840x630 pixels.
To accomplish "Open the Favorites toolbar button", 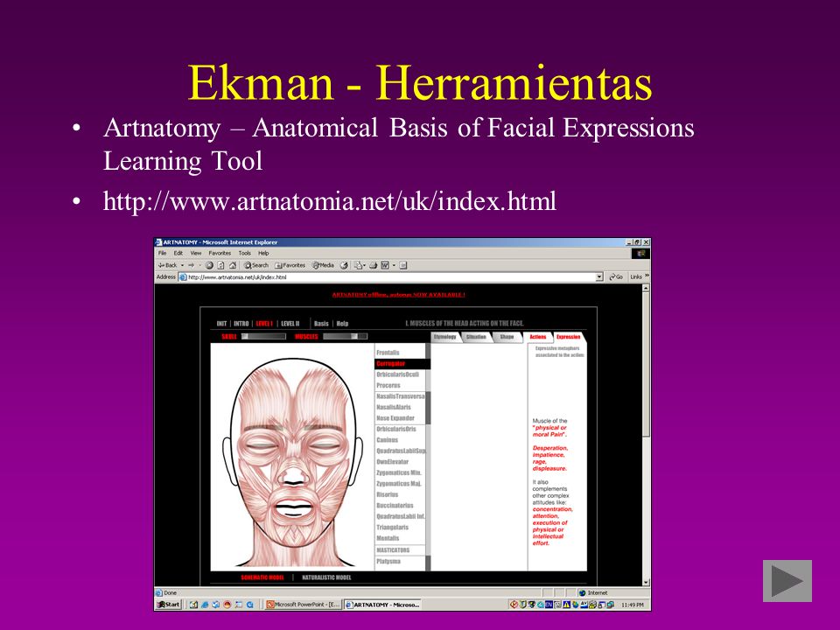I will pos(290,265).
